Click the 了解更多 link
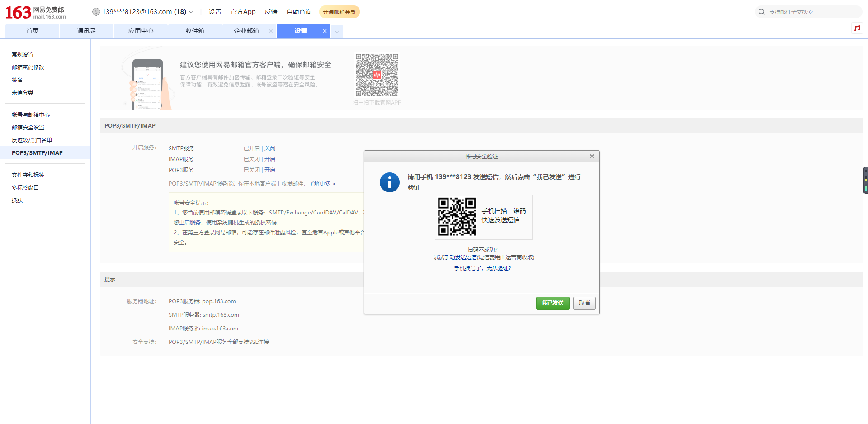The image size is (868, 424). 322,184
